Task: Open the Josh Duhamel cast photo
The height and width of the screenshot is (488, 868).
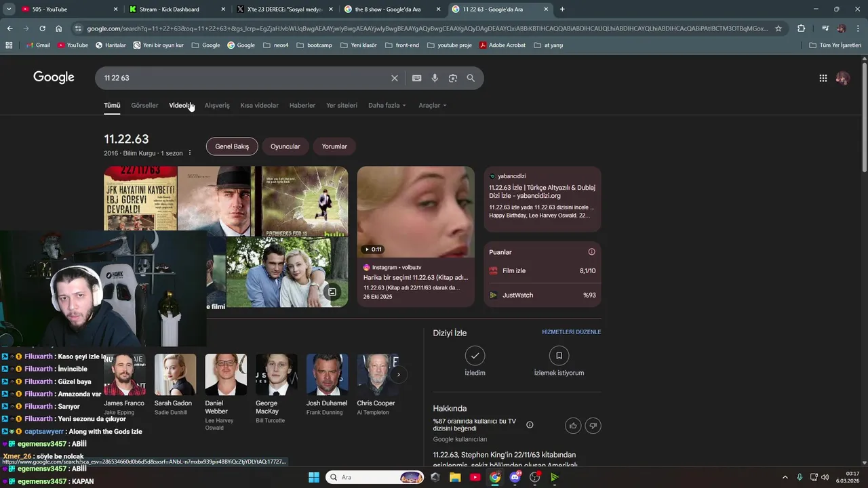Action: click(327, 374)
